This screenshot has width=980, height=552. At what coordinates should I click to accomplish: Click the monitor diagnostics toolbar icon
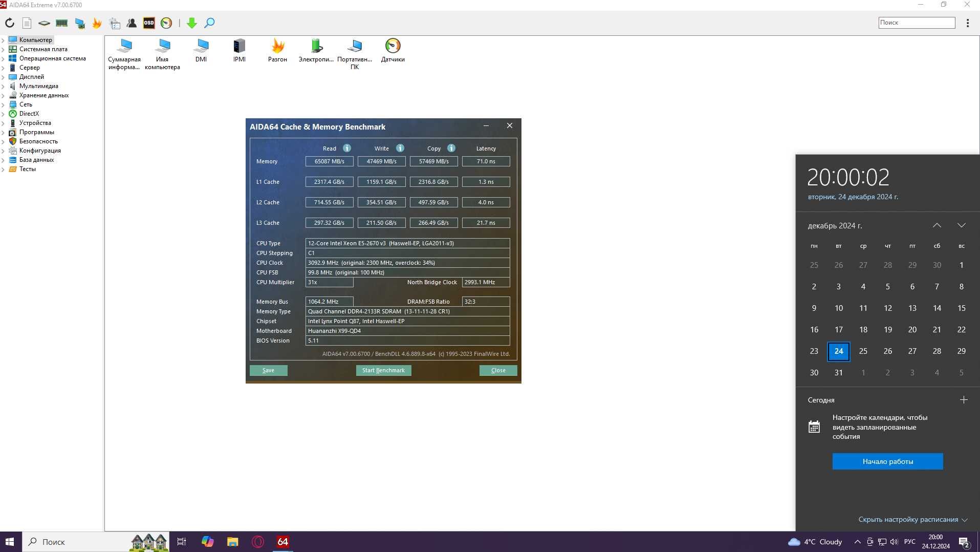(x=80, y=23)
